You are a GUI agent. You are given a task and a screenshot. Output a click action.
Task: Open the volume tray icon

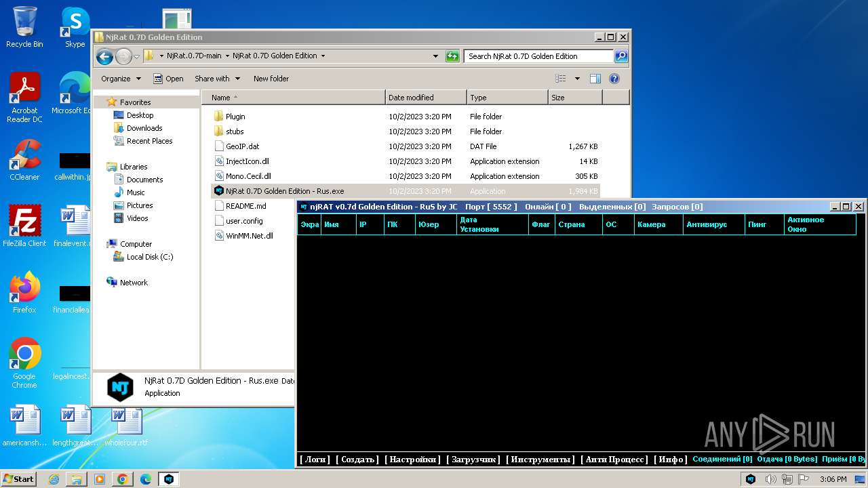click(770, 479)
